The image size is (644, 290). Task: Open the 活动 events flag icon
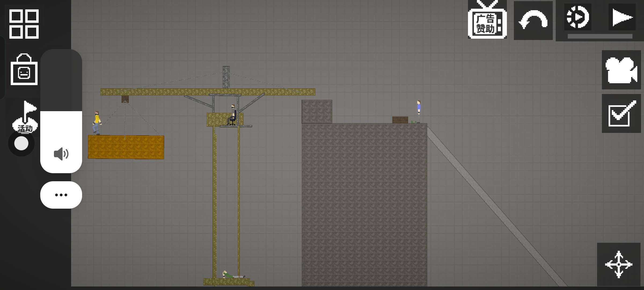[x=25, y=117]
